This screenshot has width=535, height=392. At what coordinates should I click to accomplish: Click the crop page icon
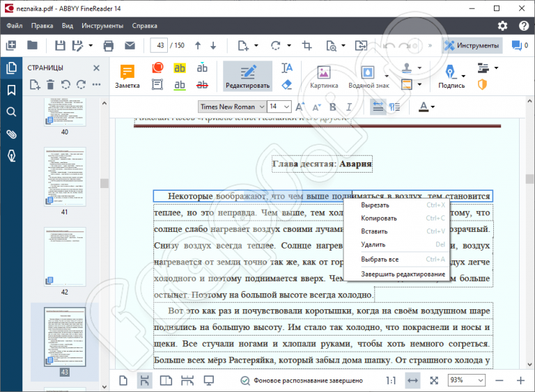pyautogui.click(x=307, y=46)
